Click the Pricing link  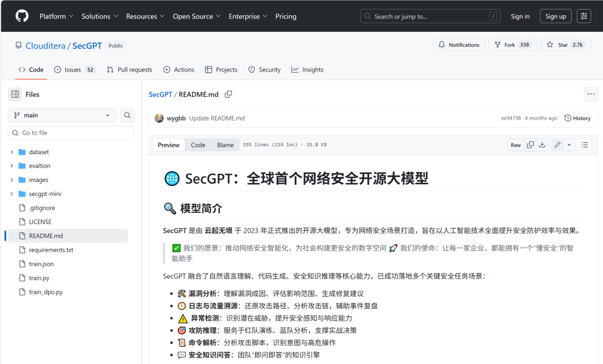[x=286, y=16]
